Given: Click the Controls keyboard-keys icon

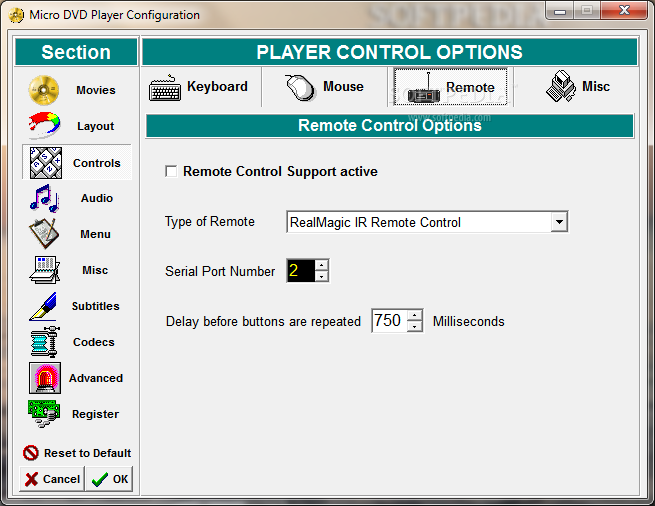Looking at the screenshot, I should tap(46, 163).
